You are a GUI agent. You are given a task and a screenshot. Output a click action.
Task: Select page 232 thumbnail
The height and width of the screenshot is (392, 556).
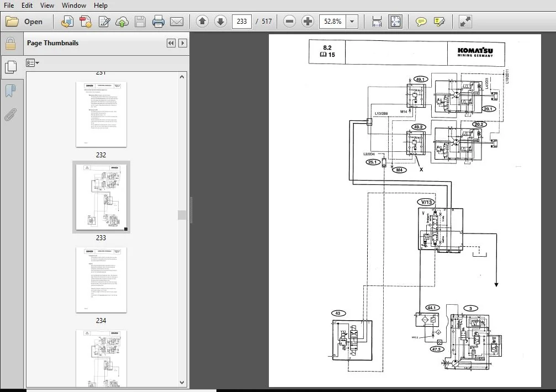pos(101,114)
